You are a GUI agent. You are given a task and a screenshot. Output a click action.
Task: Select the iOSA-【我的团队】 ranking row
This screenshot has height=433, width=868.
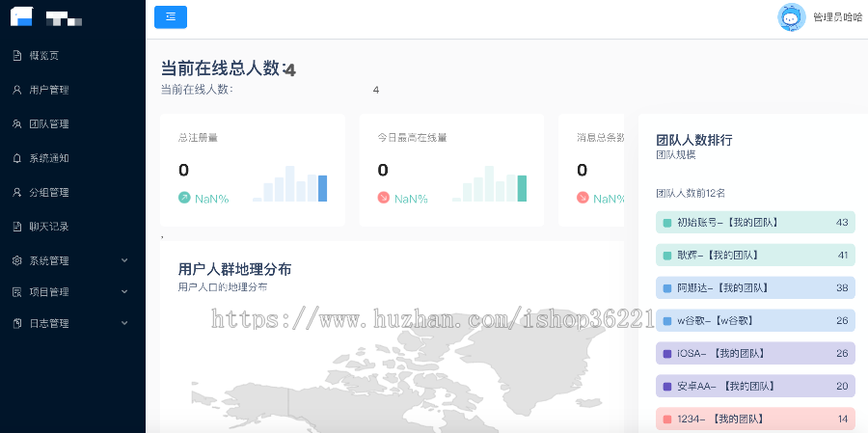coord(755,353)
